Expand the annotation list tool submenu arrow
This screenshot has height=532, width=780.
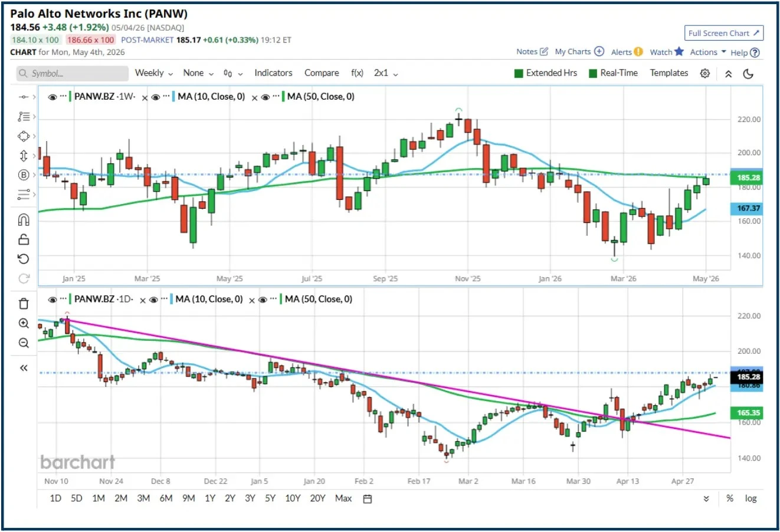click(x=34, y=116)
